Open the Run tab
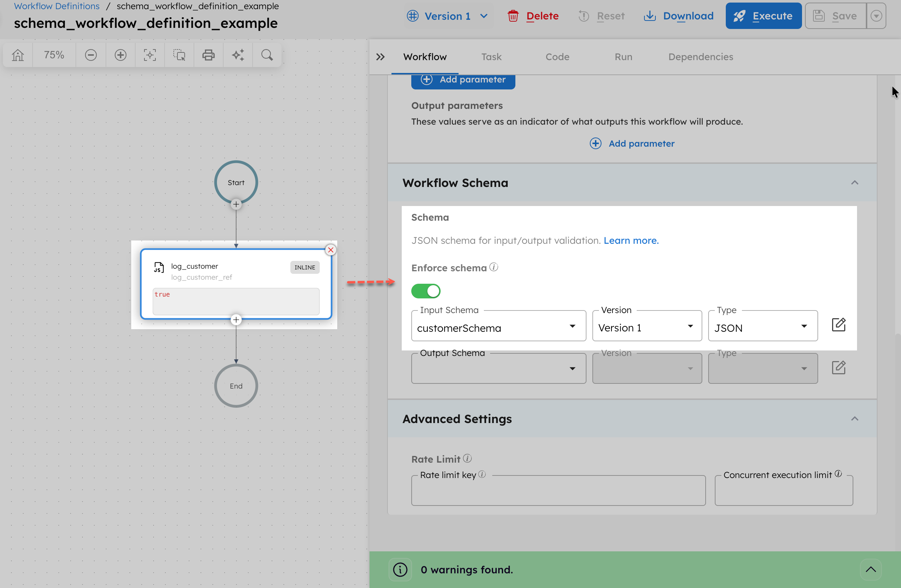 [x=623, y=57]
